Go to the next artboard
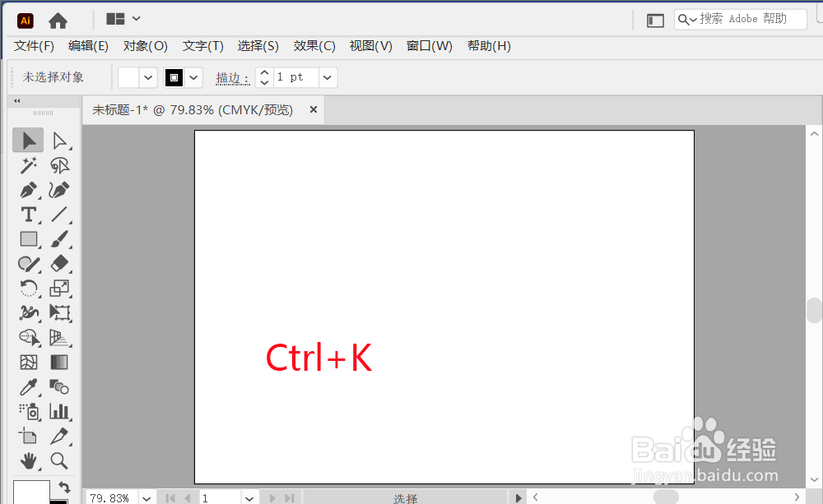The width and height of the screenshot is (823, 504). 272,498
